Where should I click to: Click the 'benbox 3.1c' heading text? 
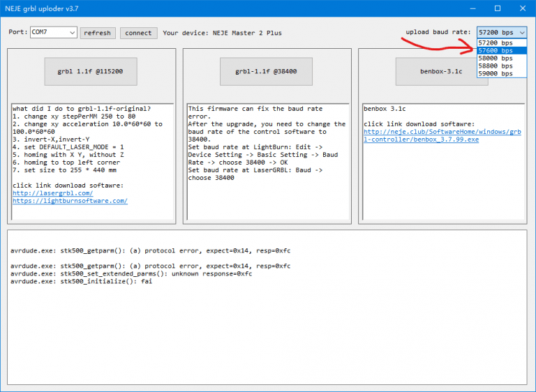[385, 109]
